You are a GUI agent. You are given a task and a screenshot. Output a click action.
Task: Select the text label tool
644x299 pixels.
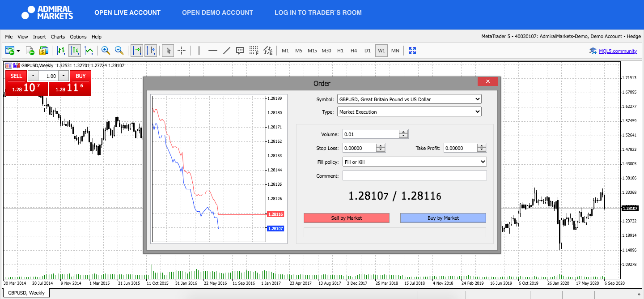[240, 51]
